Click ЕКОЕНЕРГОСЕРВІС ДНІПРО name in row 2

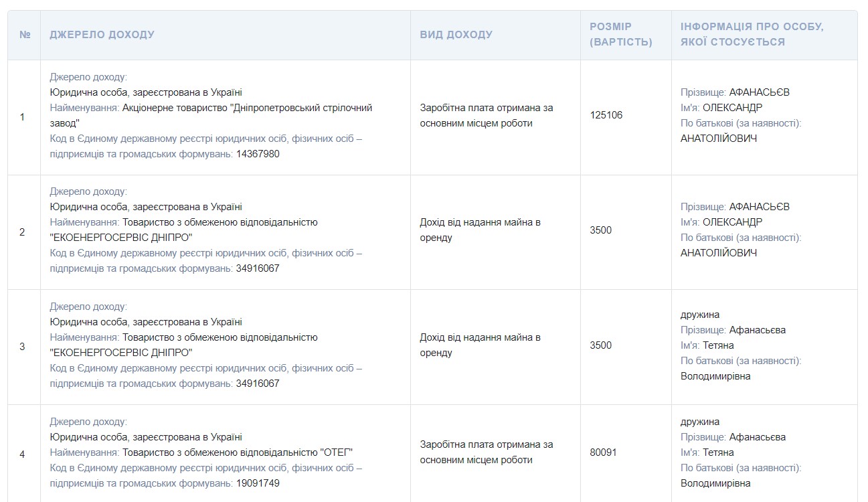(121, 238)
